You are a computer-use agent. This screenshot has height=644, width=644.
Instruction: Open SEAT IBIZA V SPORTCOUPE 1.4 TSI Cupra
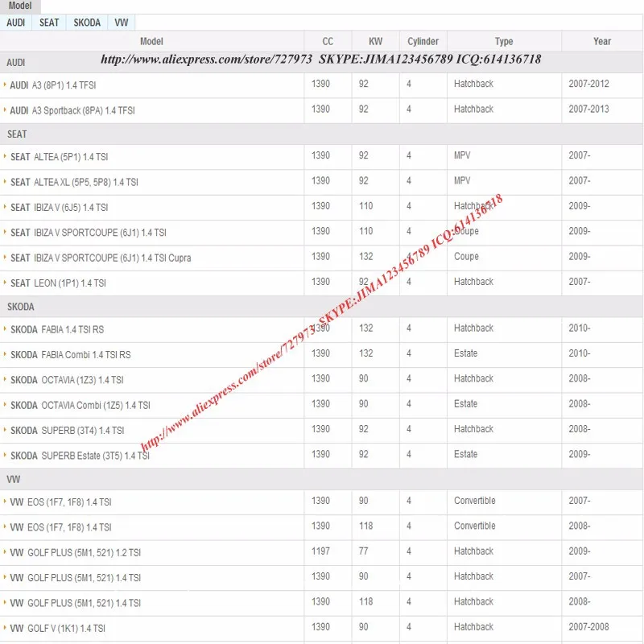coord(101,258)
